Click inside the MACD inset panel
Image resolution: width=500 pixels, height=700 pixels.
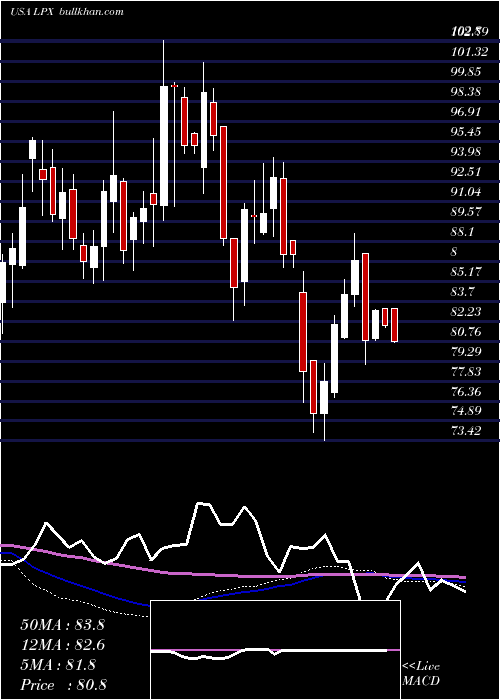tap(275, 650)
